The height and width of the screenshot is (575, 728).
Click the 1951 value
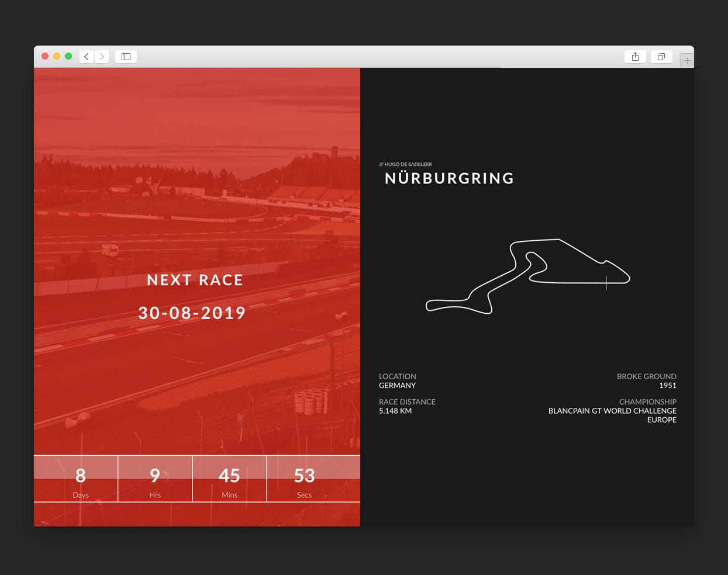coord(668,386)
